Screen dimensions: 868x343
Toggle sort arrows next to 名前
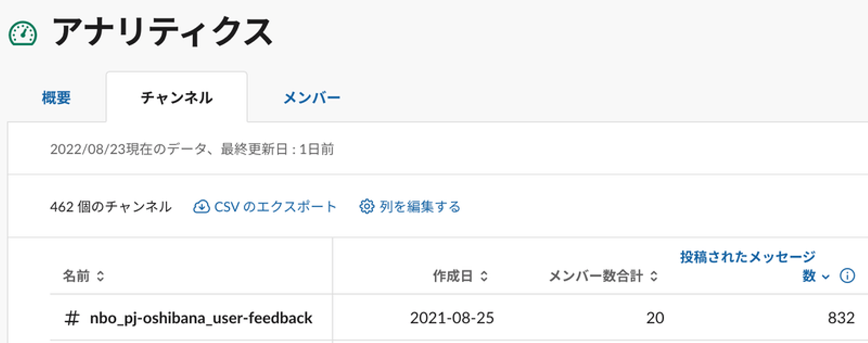100,277
